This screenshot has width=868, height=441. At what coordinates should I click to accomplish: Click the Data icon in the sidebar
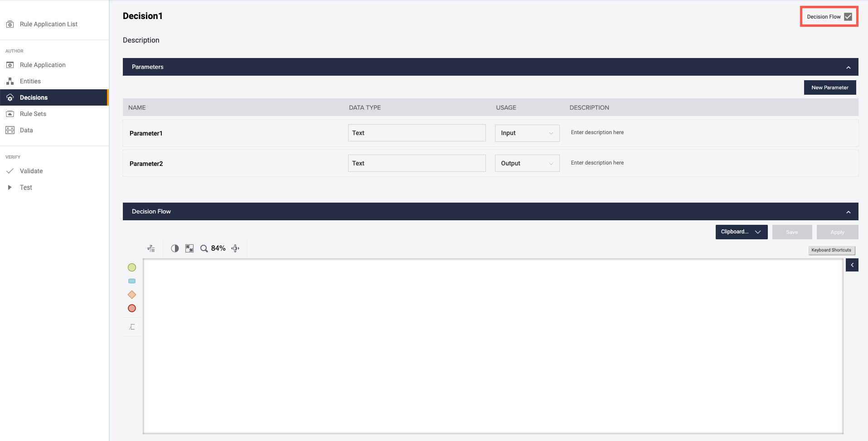[x=10, y=130]
